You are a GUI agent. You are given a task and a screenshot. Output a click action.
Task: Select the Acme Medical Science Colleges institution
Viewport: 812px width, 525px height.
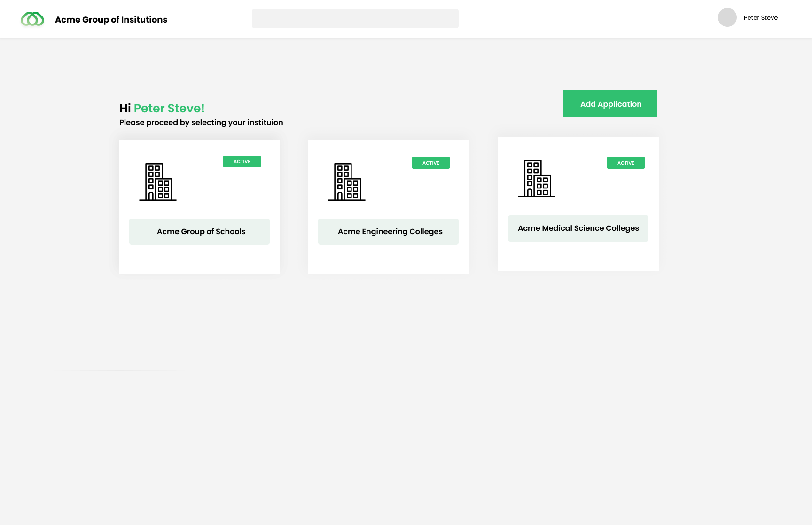[x=578, y=228]
